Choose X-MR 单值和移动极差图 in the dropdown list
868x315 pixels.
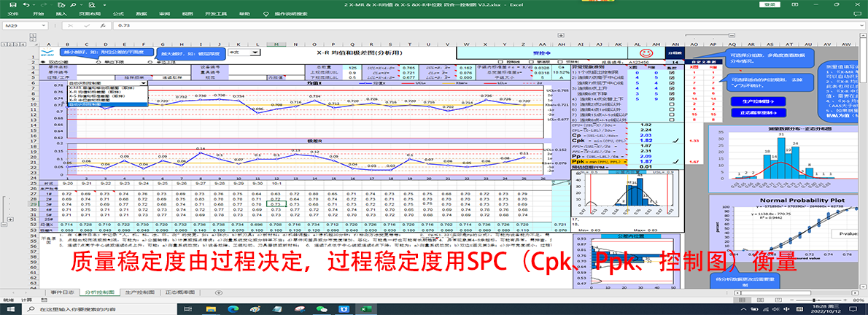[x=101, y=87]
